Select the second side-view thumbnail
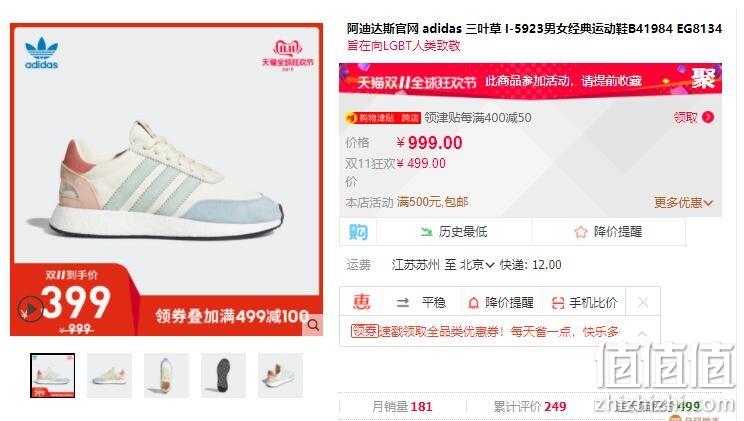The image size is (744, 421). (x=110, y=375)
